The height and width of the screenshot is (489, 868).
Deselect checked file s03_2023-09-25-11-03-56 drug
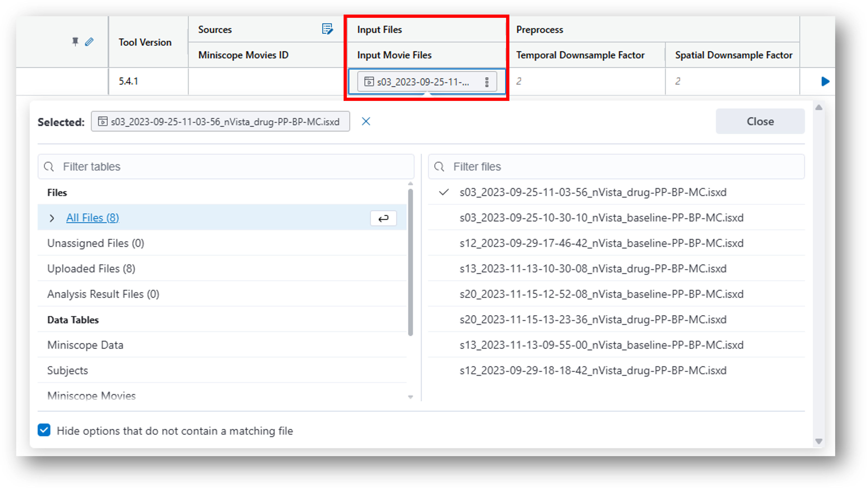pyautogui.click(x=616, y=192)
